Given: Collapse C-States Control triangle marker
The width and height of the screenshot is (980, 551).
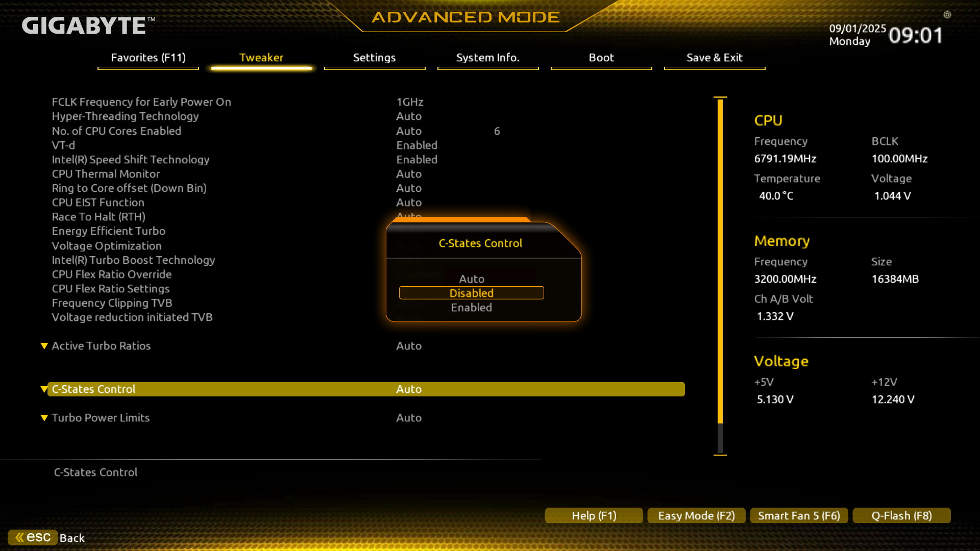Looking at the screenshot, I should click(x=44, y=389).
